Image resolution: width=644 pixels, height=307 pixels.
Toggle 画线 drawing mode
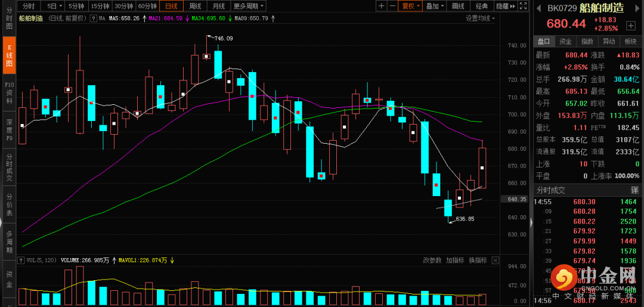(458, 6)
